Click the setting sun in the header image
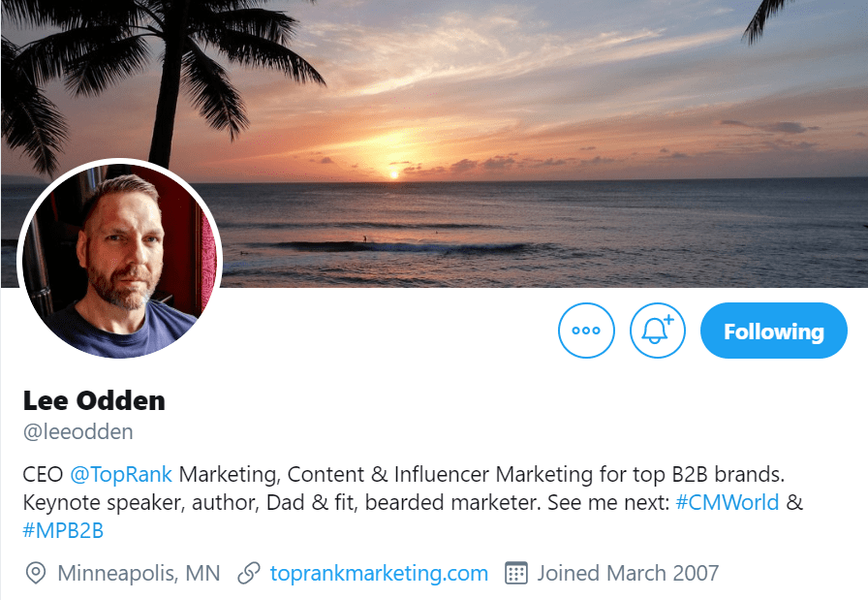The width and height of the screenshot is (868, 600). click(x=394, y=174)
